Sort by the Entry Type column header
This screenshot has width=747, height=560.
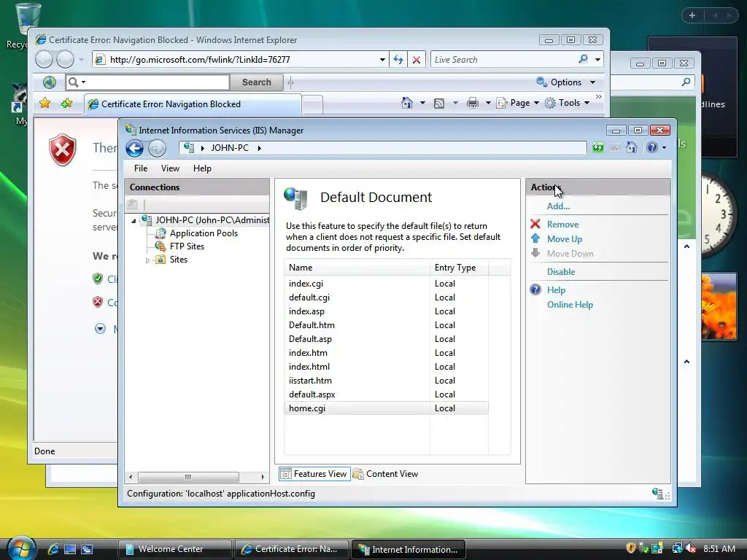(x=460, y=268)
